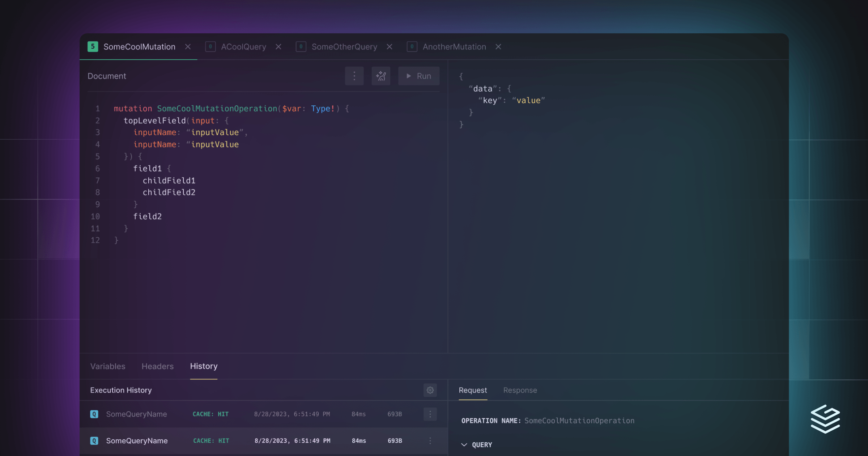868x456 pixels.
Task: Switch to the AnotherMutation tab
Action: (454, 47)
